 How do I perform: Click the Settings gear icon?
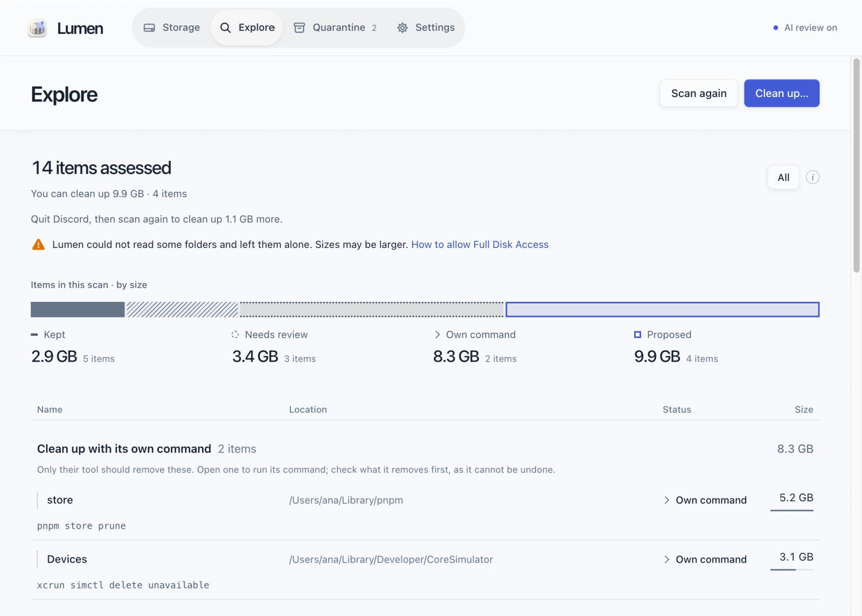tap(402, 27)
